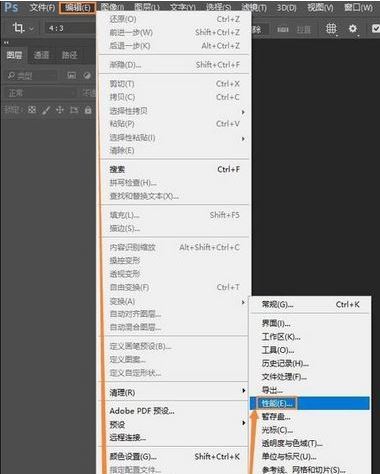The height and width of the screenshot is (474, 380).
Task: Open the crop overlay grid options icon
Action: point(331,29)
